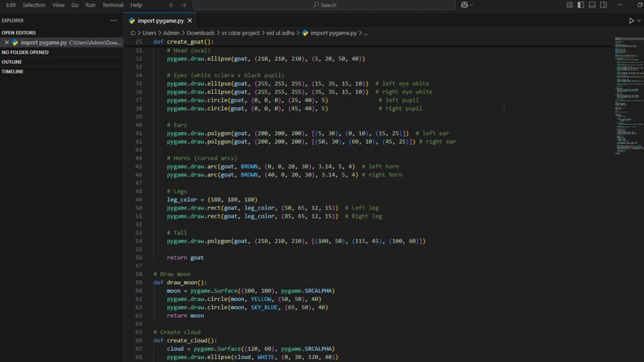The height and width of the screenshot is (362, 644).
Task: Click sticky header 'def create_goat():'
Action: pos(184,42)
